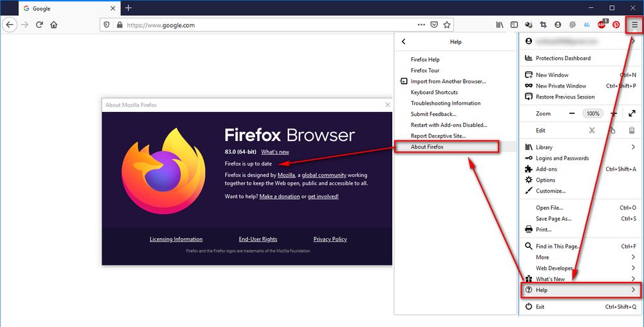Zoom out with the minus button
Screen dimensions: 644x327
tap(572, 114)
